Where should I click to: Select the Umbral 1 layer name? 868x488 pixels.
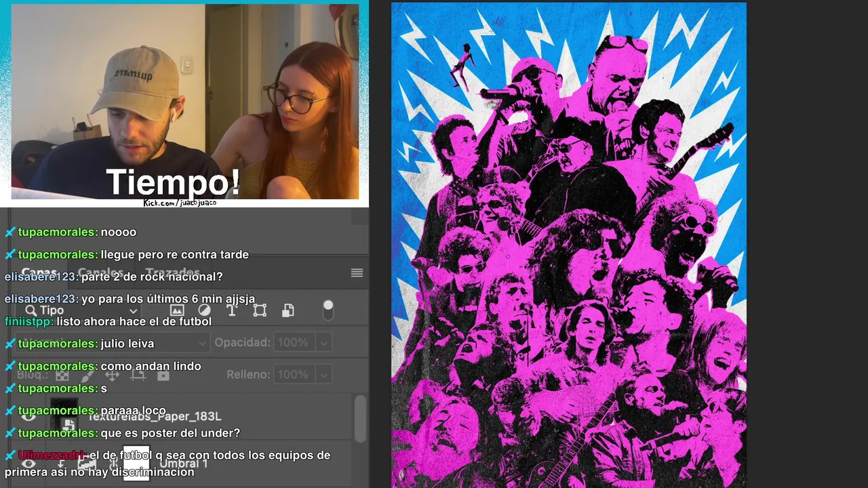point(183,464)
